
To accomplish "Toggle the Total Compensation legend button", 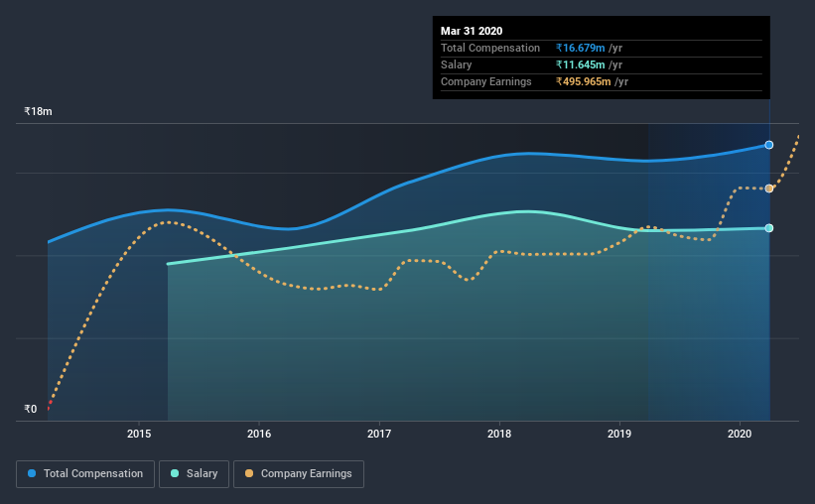I will coord(85,474).
